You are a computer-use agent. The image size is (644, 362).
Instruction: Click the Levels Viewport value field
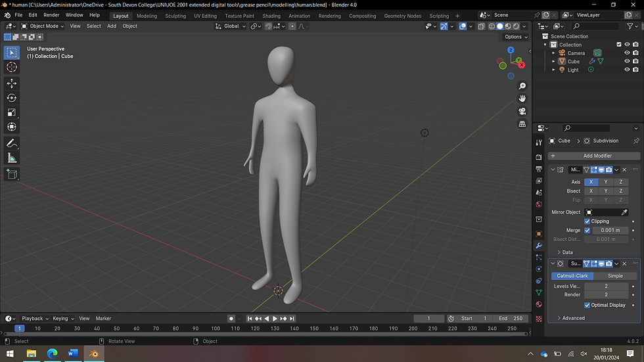[606, 286]
